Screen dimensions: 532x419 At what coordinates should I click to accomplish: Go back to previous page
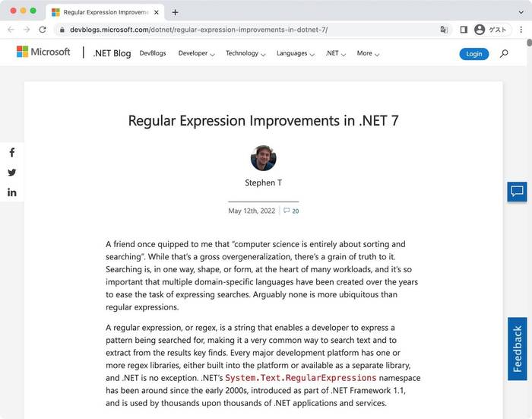pos(11,30)
